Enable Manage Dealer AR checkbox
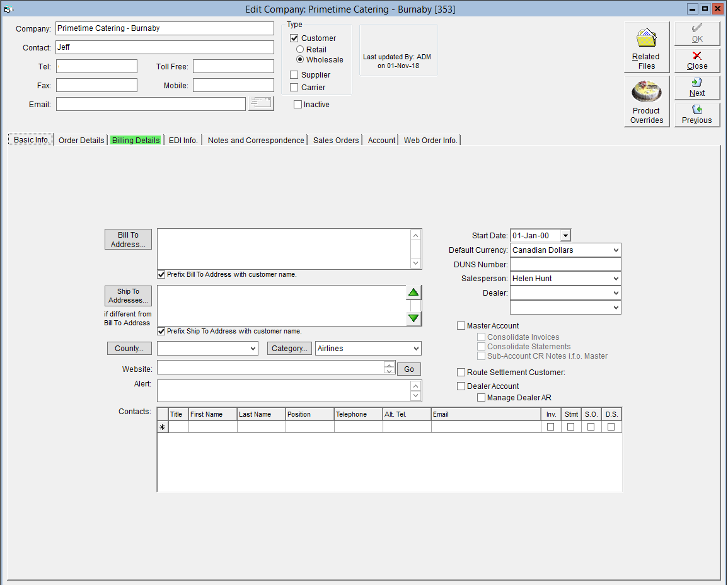Screen dimensions: 728x585 pos(482,397)
